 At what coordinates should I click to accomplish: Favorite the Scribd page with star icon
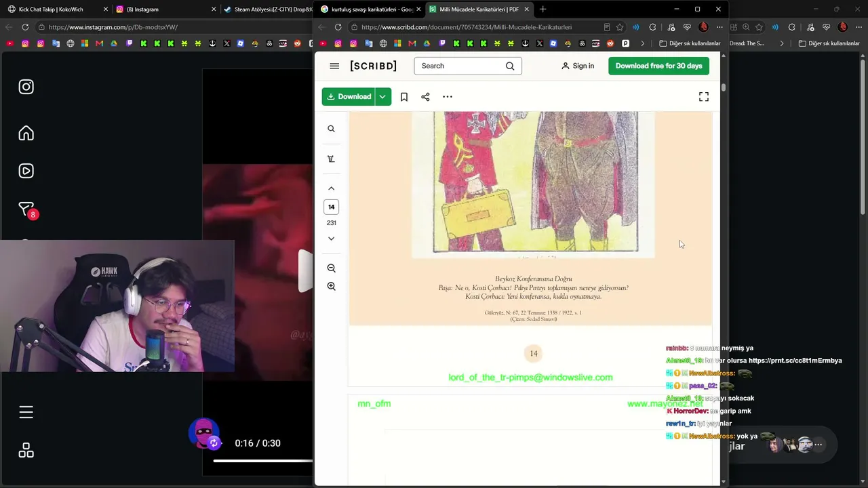click(x=620, y=27)
